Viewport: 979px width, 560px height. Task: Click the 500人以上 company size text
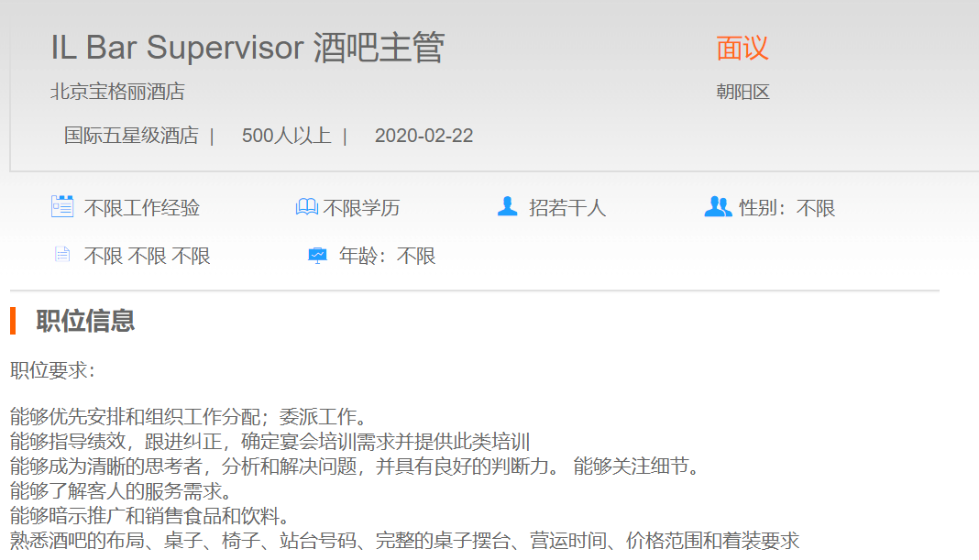[286, 136]
